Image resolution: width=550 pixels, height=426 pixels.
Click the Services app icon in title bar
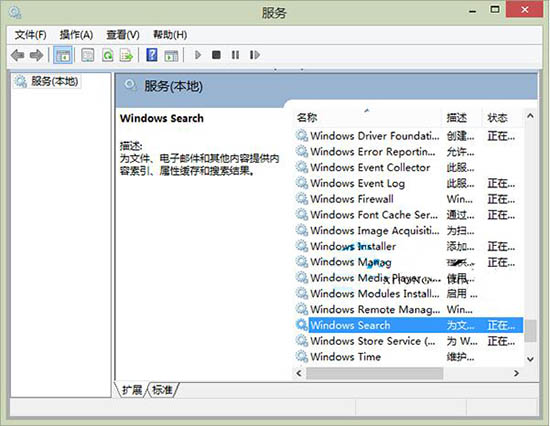15,12
